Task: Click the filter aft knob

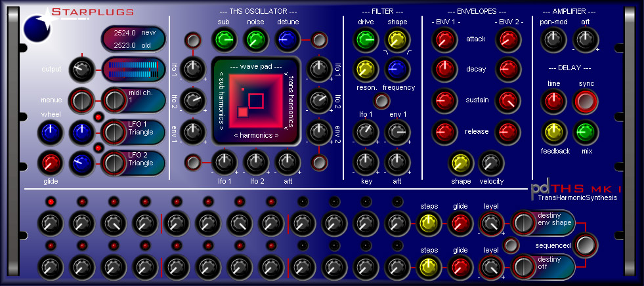Action: [397, 163]
